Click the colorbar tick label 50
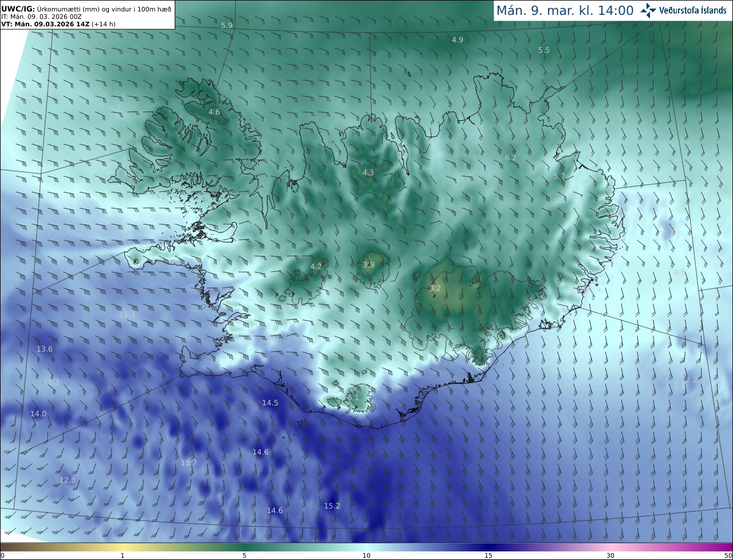 pyautogui.click(x=728, y=555)
